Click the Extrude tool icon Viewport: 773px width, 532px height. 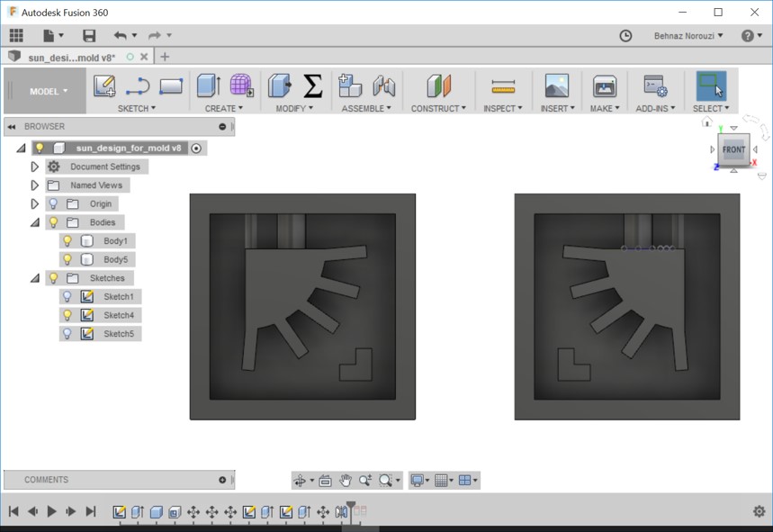209,86
